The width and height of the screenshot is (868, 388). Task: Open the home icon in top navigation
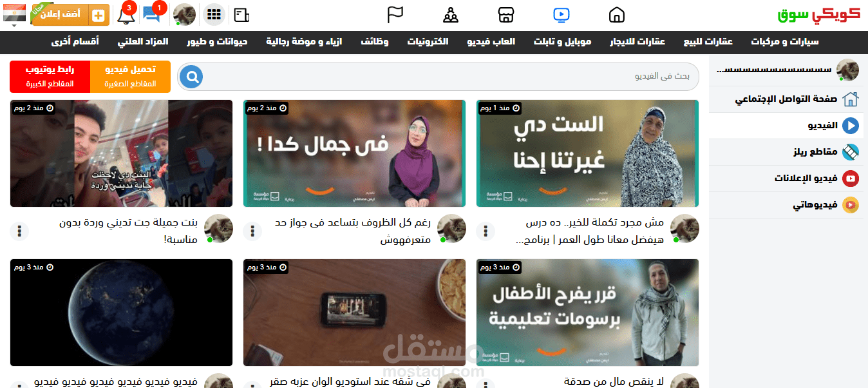coord(617,14)
